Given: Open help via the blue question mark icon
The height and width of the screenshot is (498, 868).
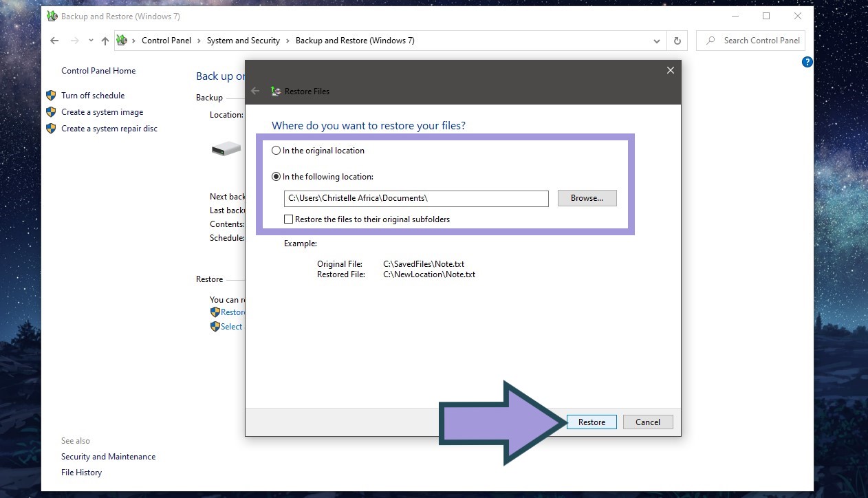Looking at the screenshot, I should point(807,62).
